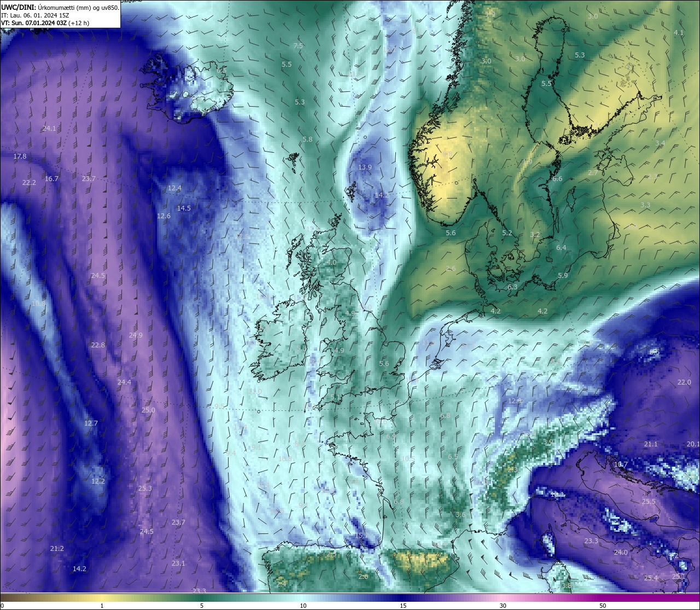Click the 25.5 value label
The image size is (700, 610).
pos(649,501)
